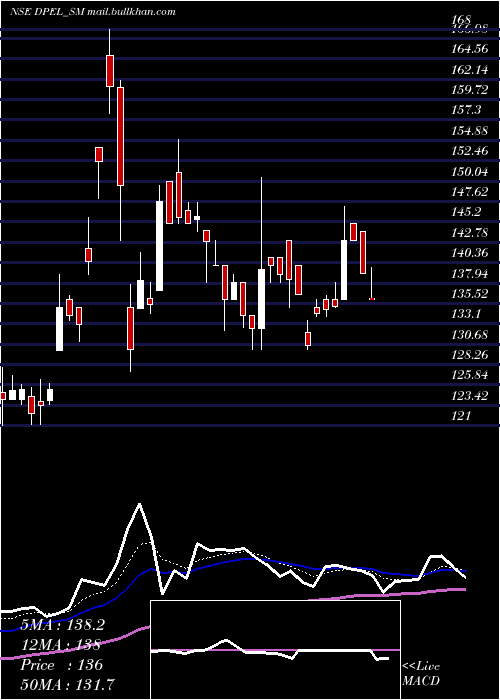Click the 147.62 price axis label
500x700 pixels.
click(x=470, y=192)
